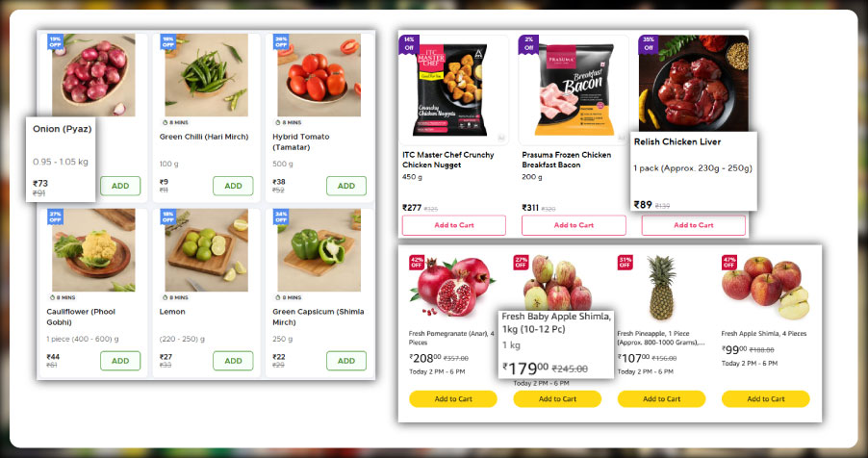
Task: Add Onion (Pyaz) with the ADD button
Action: 120,186
